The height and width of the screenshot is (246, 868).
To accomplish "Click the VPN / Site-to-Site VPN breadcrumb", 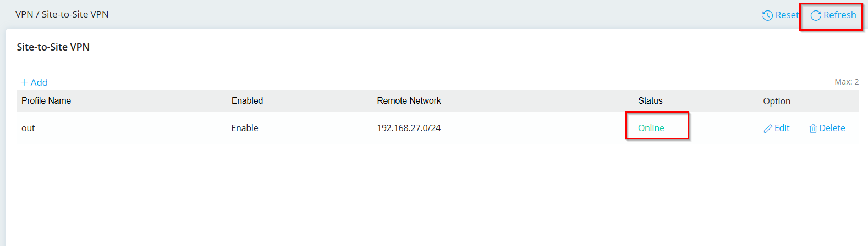I will tap(62, 14).
